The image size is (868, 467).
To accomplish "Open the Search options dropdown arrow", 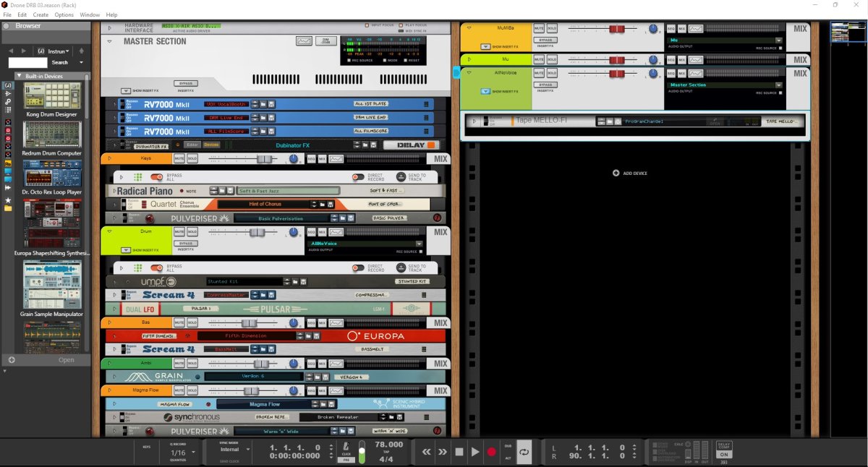I will pyautogui.click(x=81, y=63).
